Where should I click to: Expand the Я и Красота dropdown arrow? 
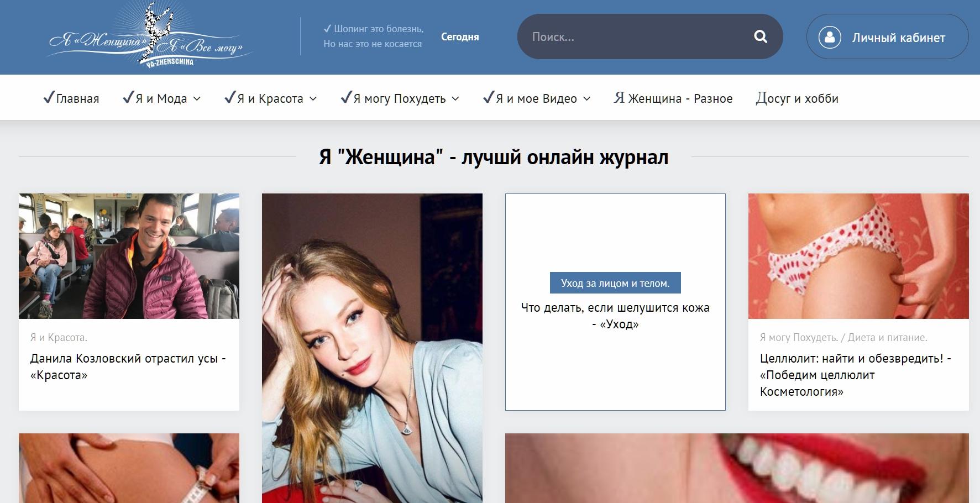[313, 99]
